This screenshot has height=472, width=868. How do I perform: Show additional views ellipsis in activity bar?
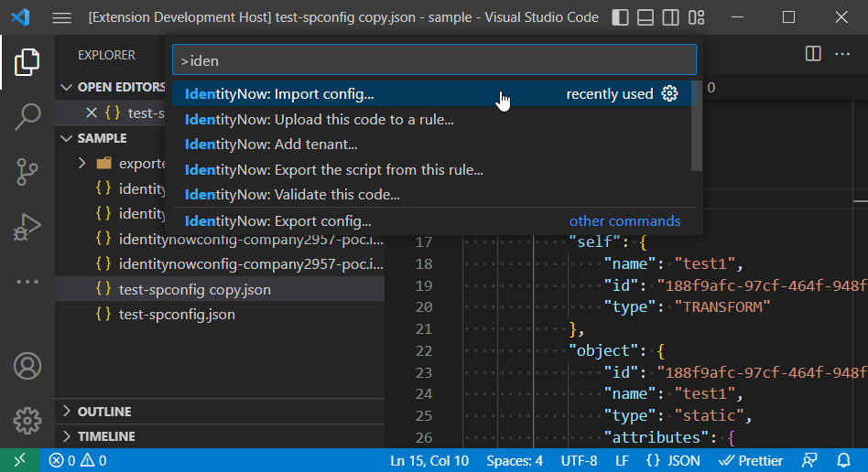click(x=27, y=282)
